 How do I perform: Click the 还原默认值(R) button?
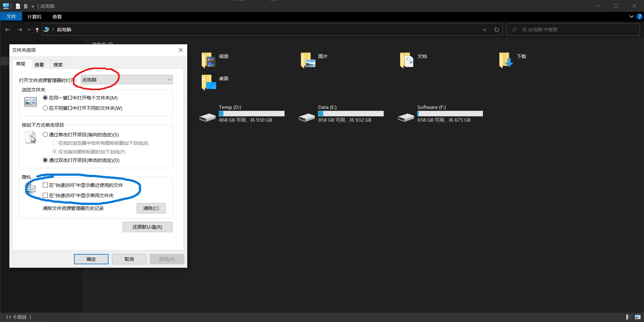pos(147,227)
